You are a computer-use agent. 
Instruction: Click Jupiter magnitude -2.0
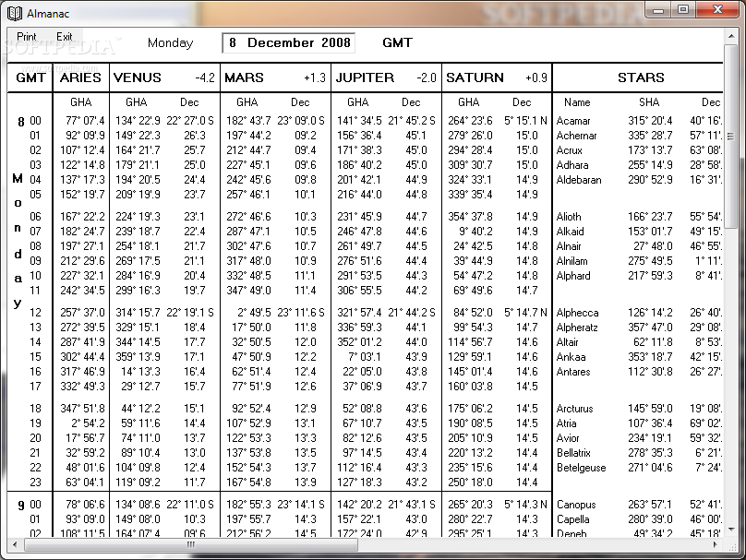[x=427, y=78]
